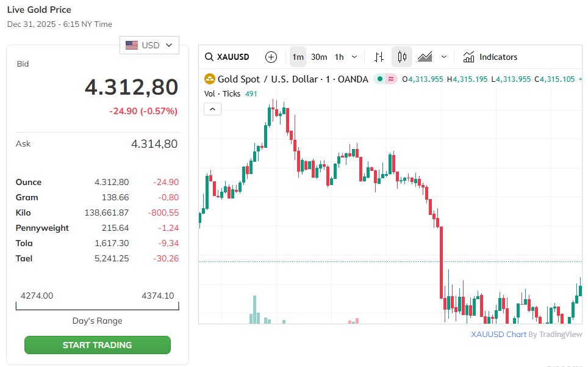Open the Indicators menu
Viewport: 588px width, 367px height.
pyautogui.click(x=490, y=57)
